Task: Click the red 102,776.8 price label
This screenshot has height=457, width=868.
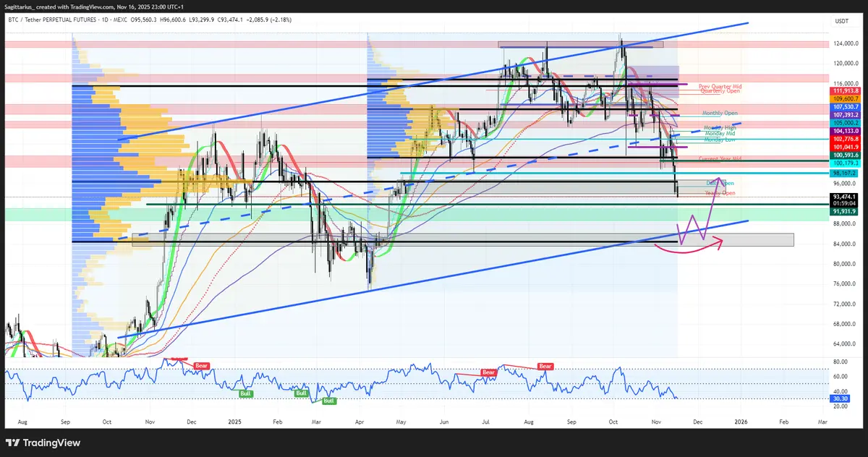Action: (846, 139)
